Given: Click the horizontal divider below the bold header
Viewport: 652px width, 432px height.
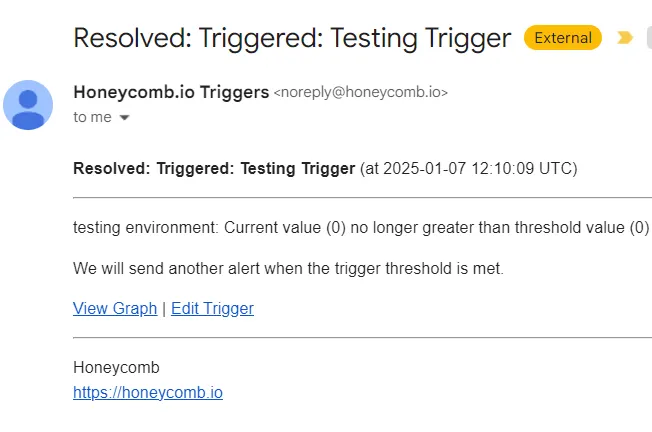Looking at the screenshot, I should pos(362,197).
